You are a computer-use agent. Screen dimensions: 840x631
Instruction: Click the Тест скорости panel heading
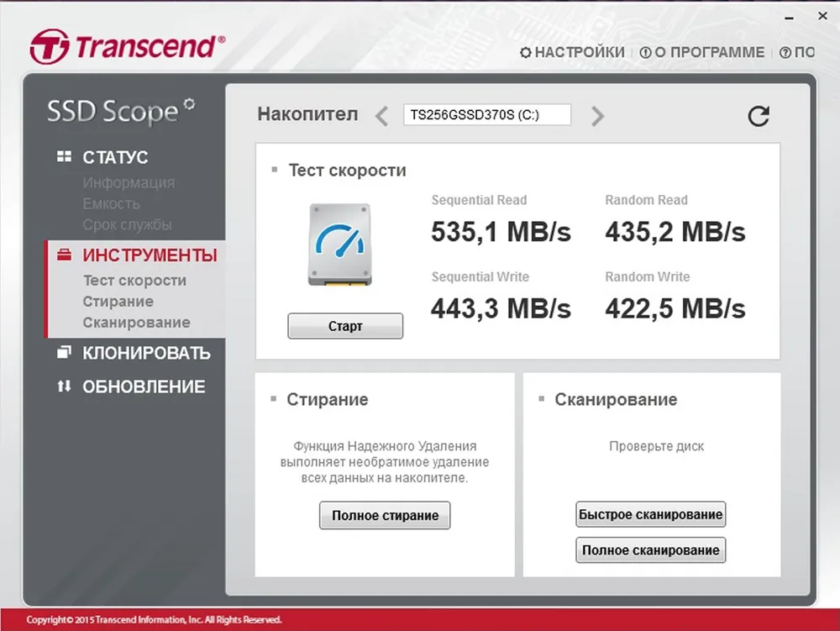[x=347, y=171]
